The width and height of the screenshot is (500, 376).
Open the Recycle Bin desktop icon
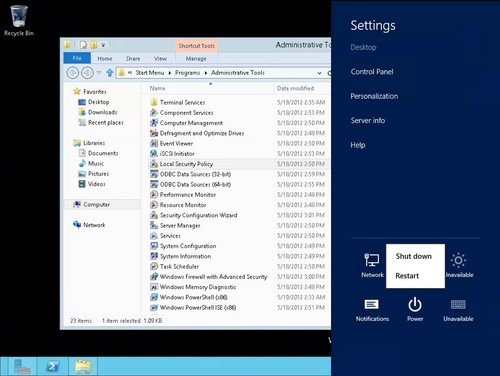pyautogui.click(x=19, y=20)
